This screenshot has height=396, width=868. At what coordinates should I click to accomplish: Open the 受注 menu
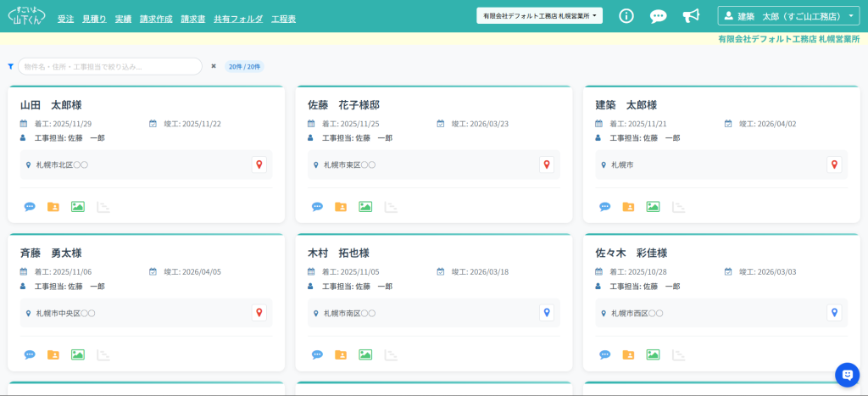pyautogui.click(x=65, y=18)
